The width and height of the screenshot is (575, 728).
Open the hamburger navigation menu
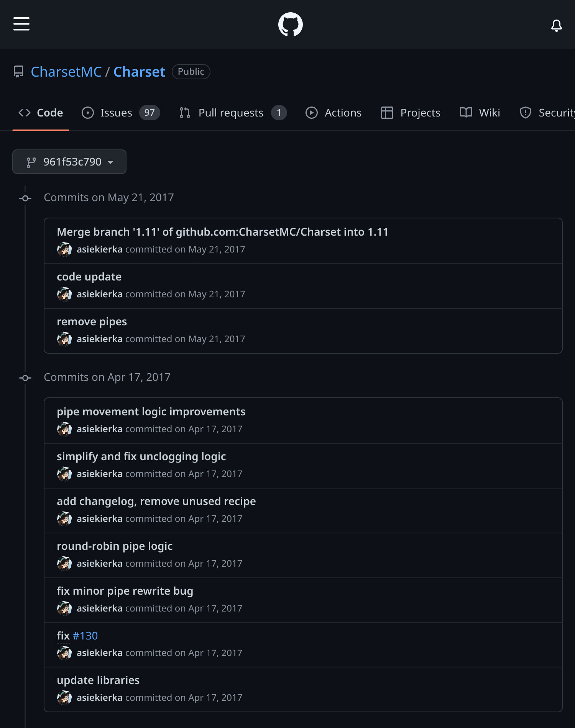21,24
